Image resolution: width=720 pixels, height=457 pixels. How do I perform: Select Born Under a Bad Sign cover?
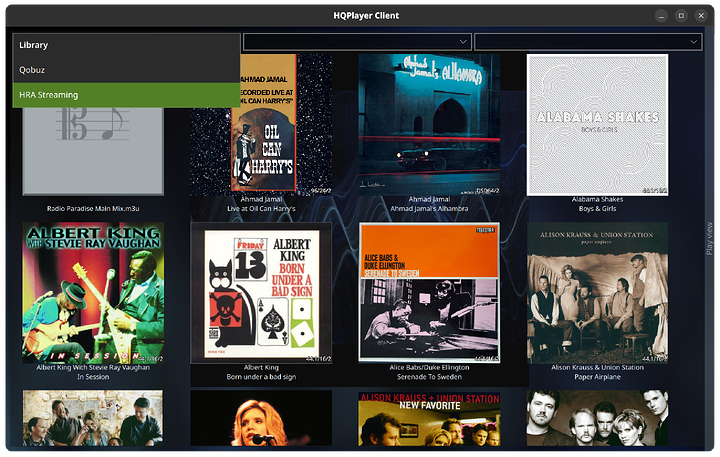[x=261, y=293]
